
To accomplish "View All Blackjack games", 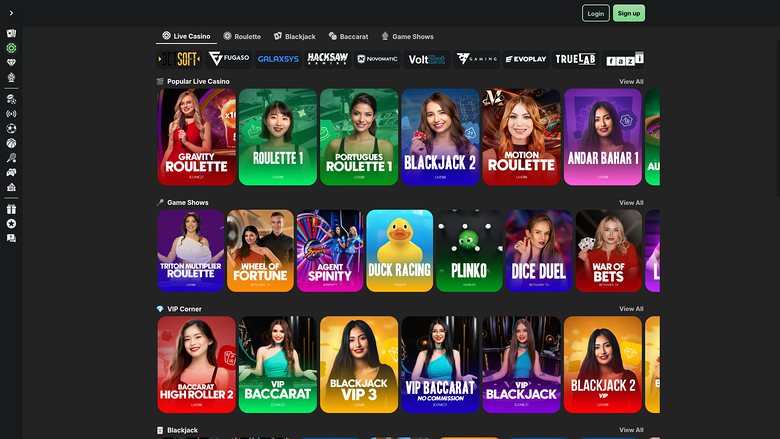I will tap(631, 430).
